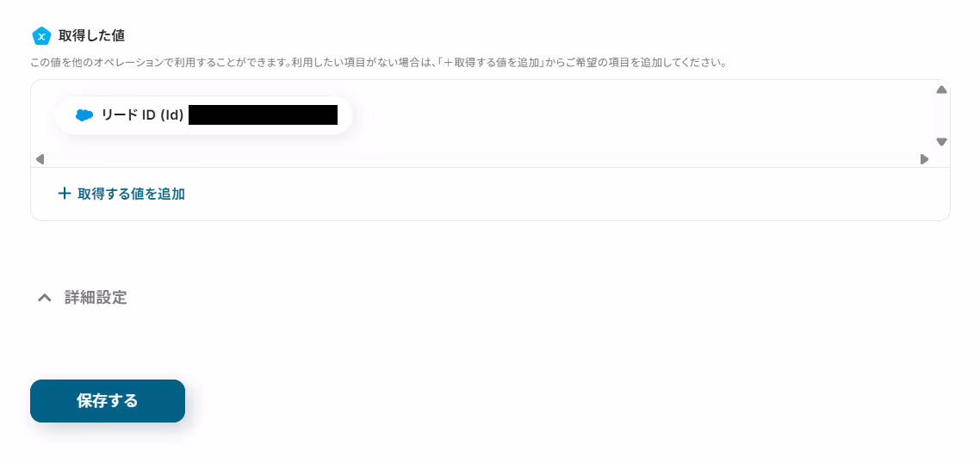Viewport: 980px width, 463px height.
Task: Click the empty row area right of 取得する値を追加
Action: [x=562, y=194]
